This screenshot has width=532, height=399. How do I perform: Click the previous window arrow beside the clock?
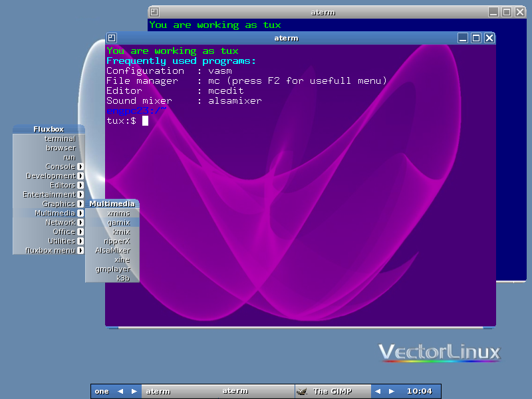point(378,392)
